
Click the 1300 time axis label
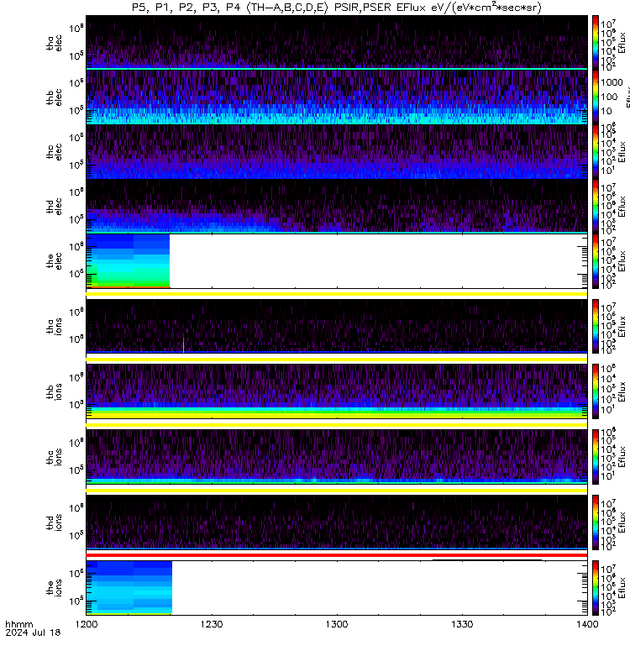337,624
